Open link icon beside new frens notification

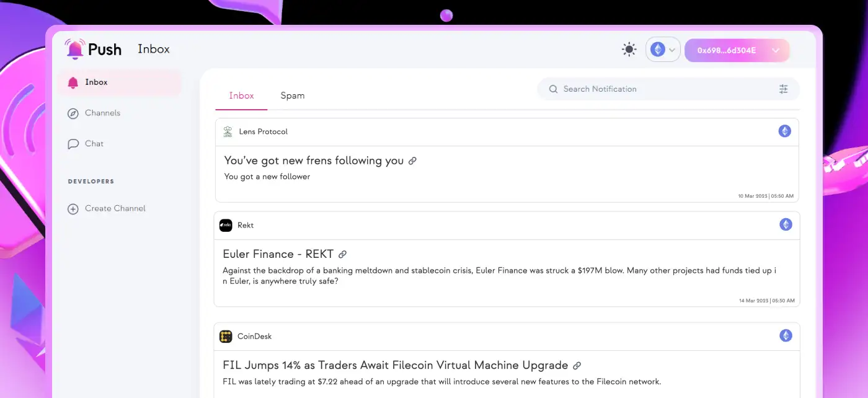(412, 161)
